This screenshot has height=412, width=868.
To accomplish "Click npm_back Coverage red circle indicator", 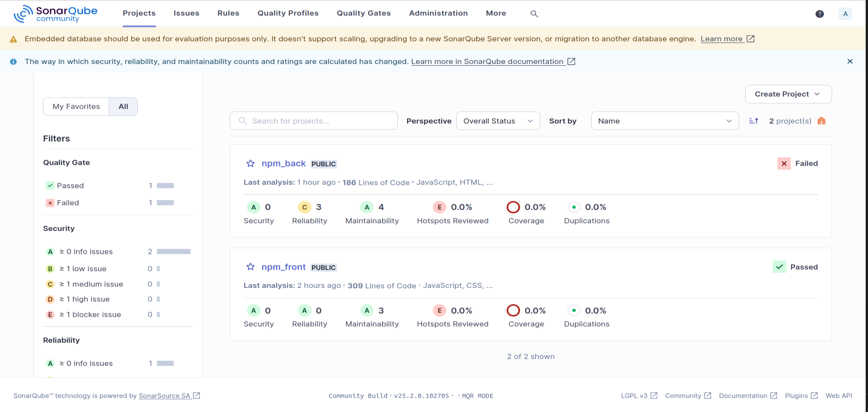I will 513,207.
